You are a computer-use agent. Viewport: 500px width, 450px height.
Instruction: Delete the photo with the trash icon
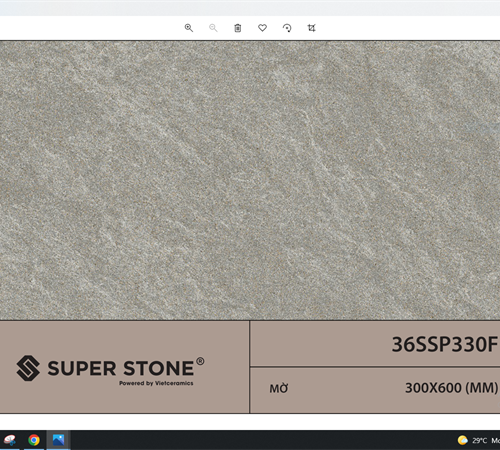[x=238, y=28]
